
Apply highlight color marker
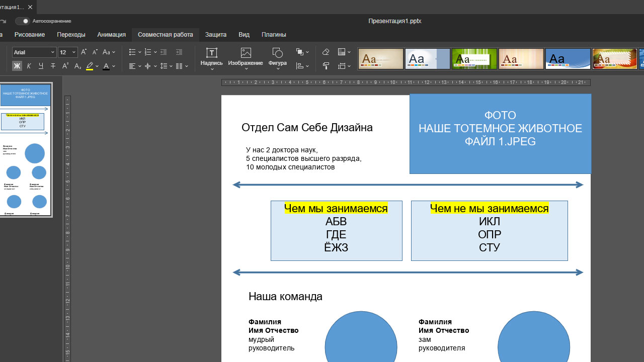(90, 66)
